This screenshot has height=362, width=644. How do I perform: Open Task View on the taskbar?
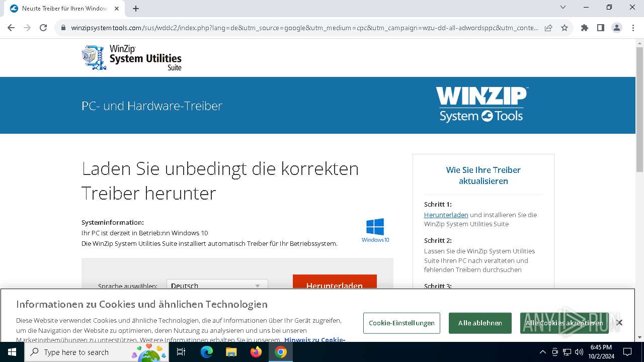pyautogui.click(x=181, y=352)
